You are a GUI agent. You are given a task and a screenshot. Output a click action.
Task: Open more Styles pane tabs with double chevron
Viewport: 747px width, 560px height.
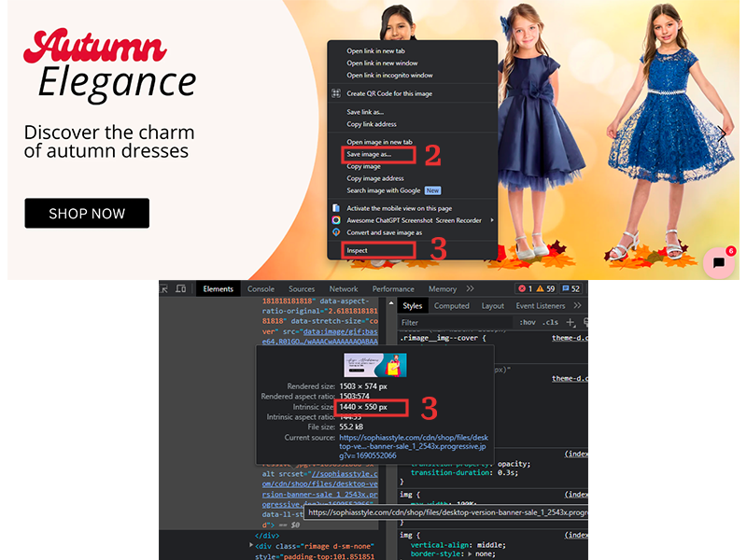tap(577, 306)
